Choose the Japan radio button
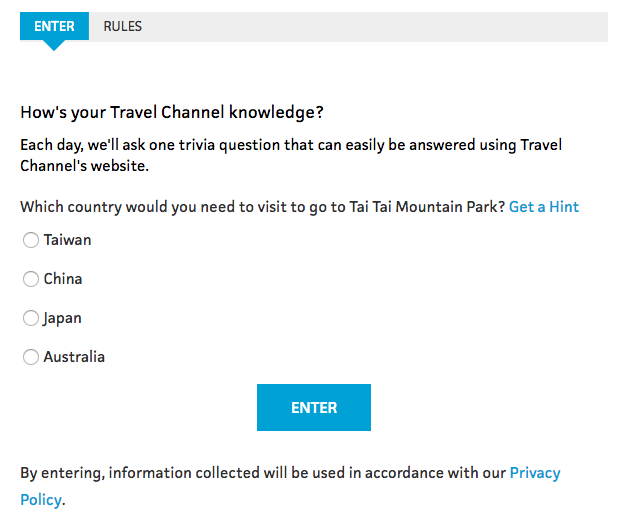 click(31, 318)
